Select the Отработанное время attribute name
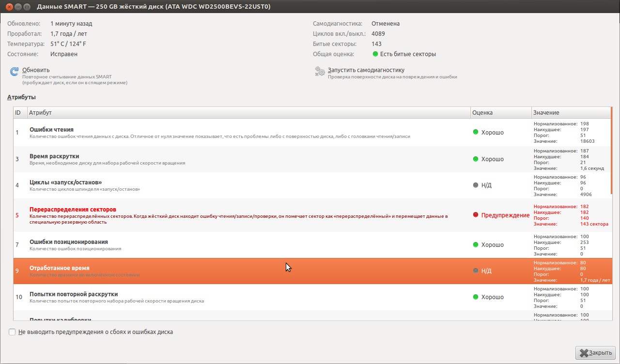Screen dimensions: 620x364 click(60, 268)
